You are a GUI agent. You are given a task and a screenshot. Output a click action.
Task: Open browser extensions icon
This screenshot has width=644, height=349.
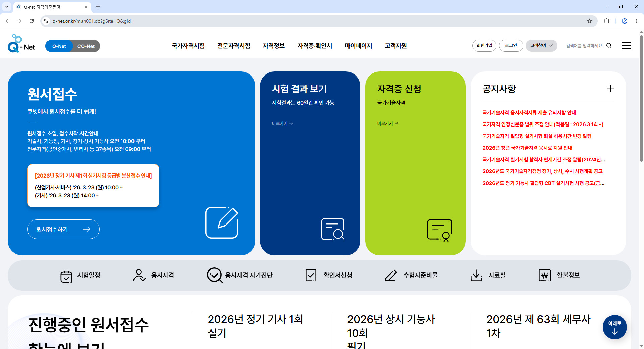(606, 21)
